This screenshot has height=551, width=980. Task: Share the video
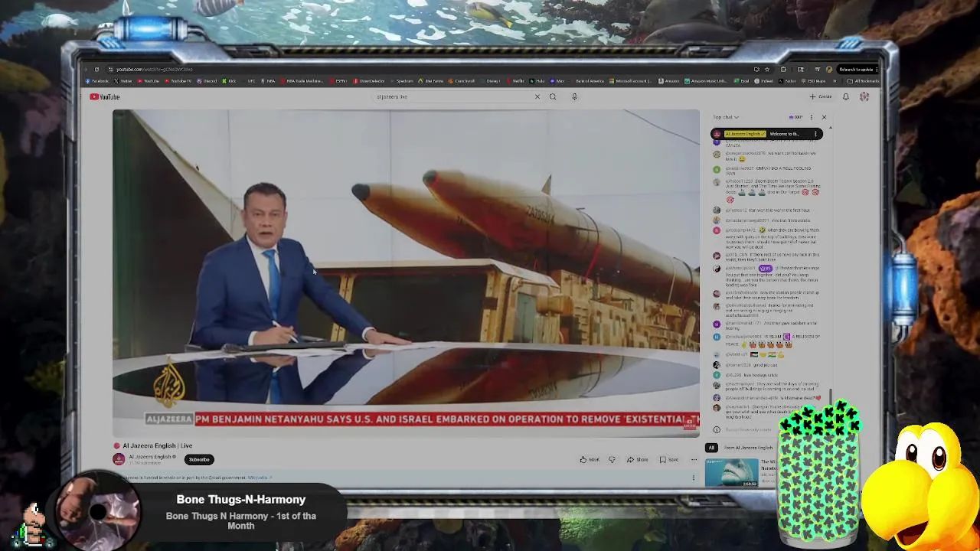638,459
